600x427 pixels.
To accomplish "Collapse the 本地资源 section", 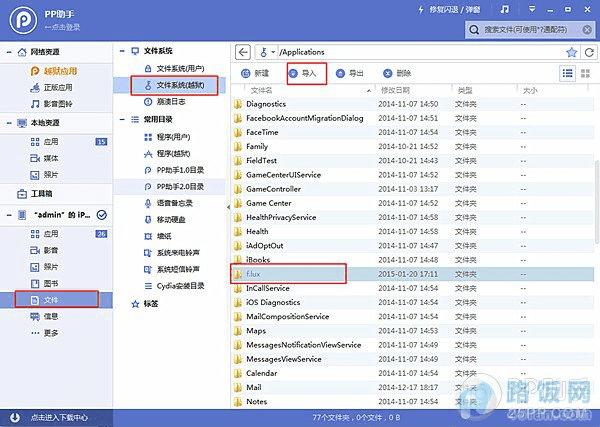I will click(x=9, y=123).
